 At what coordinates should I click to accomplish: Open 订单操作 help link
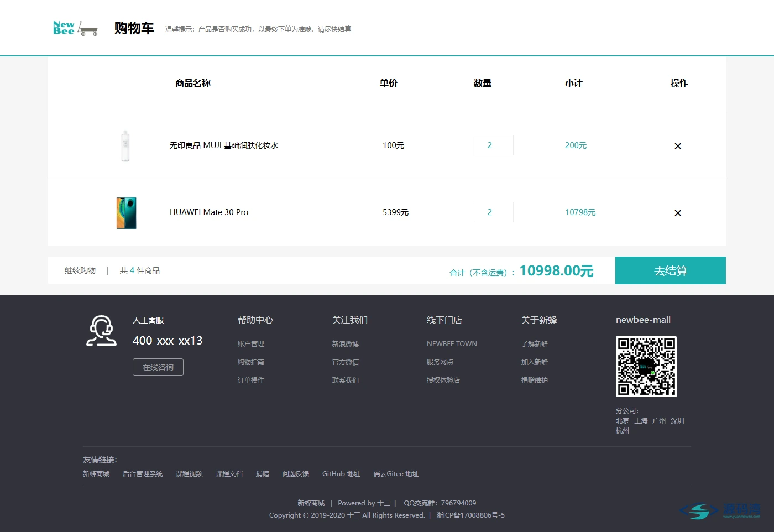point(251,380)
